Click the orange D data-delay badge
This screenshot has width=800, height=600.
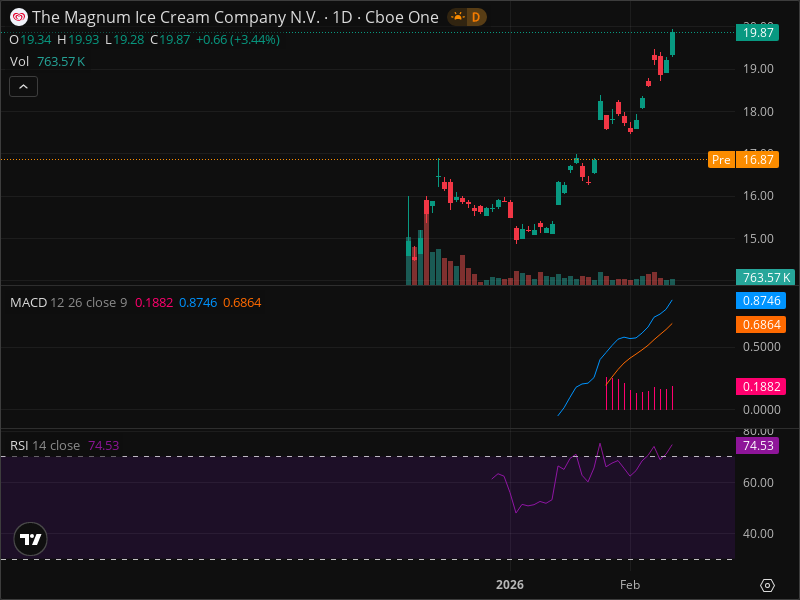coord(476,17)
